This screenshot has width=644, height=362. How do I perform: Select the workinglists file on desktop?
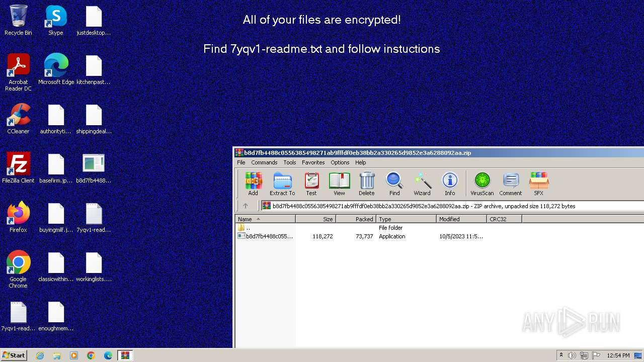[x=94, y=266]
